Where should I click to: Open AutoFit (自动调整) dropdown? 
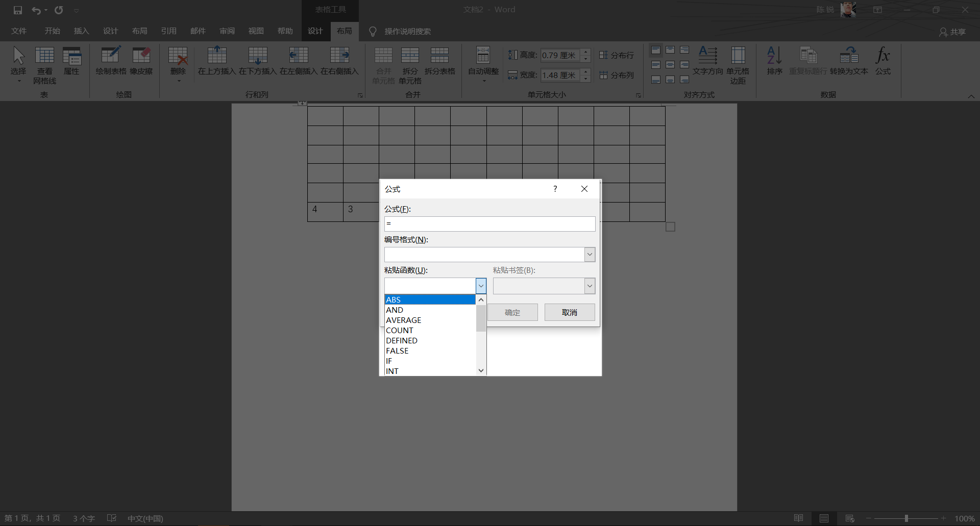483,64
